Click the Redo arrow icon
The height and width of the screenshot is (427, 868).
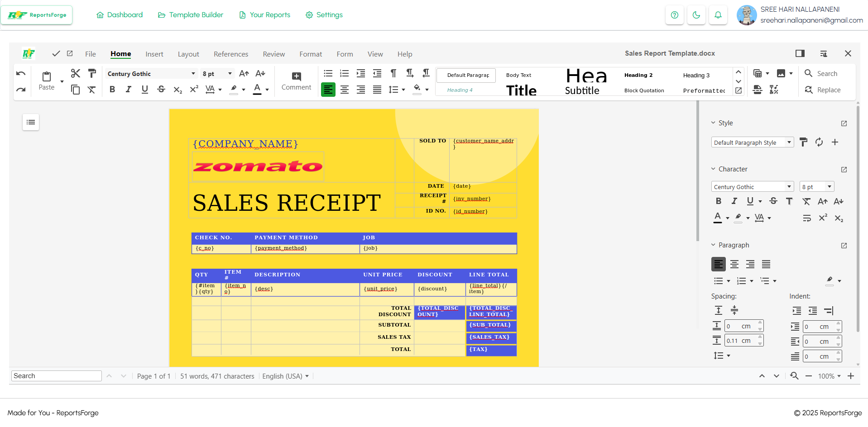tap(21, 90)
